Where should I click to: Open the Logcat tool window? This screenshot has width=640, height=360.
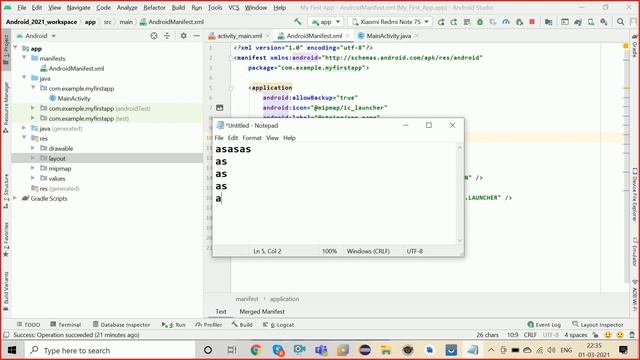(x=278, y=324)
